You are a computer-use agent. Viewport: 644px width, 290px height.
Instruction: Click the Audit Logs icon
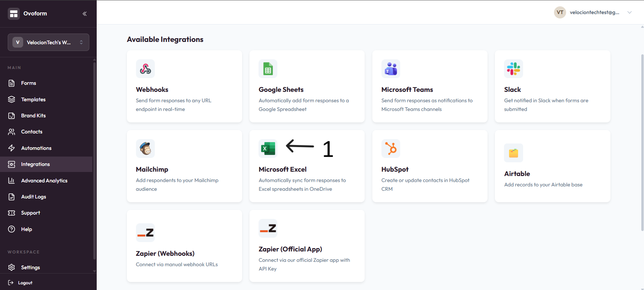pos(11,197)
